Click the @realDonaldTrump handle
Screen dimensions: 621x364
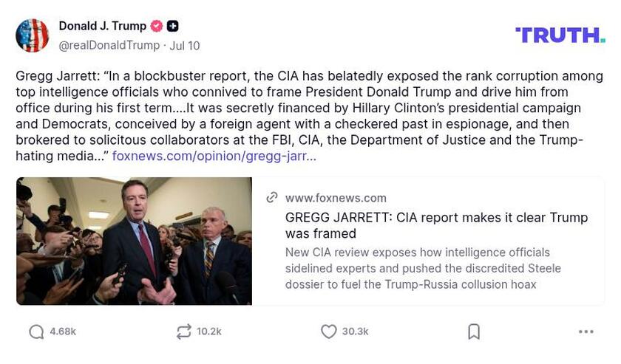pos(109,45)
